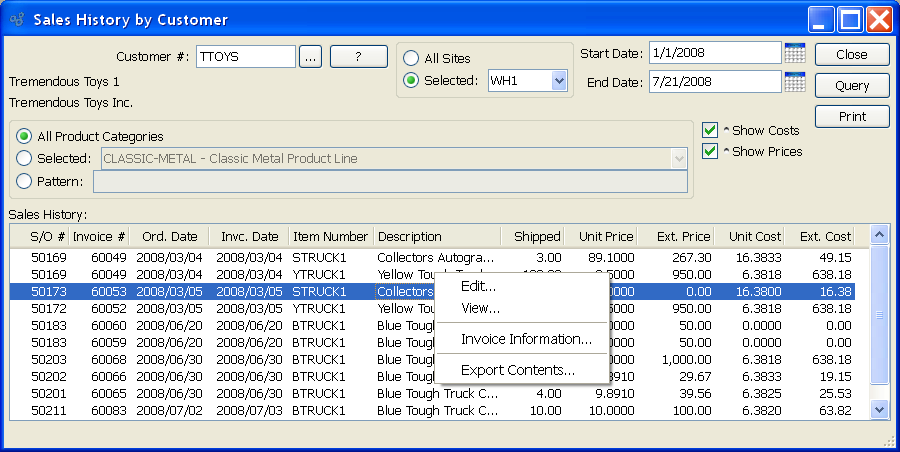This screenshot has width=900, height=452.
Task: Click the customer list ellipsis button
Action: point(311,57)
